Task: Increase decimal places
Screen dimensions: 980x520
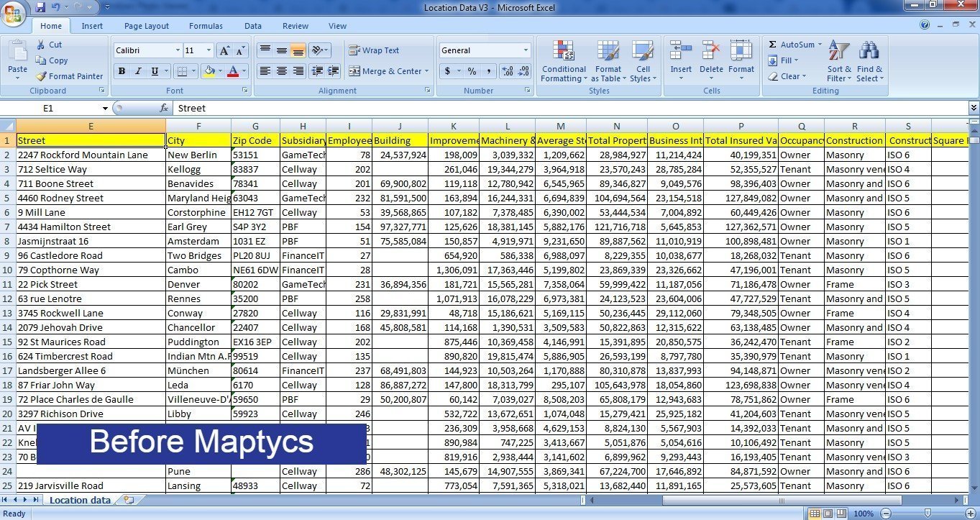Action: click(x=507, y=71)
